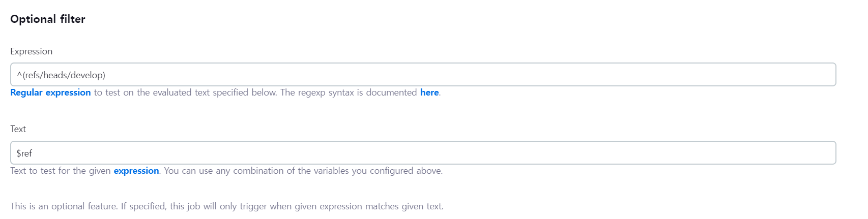The width and height of the screenshot is (868, 219).
Task: Open the "Regular expression" link
Action: click(x=50, y=92)
